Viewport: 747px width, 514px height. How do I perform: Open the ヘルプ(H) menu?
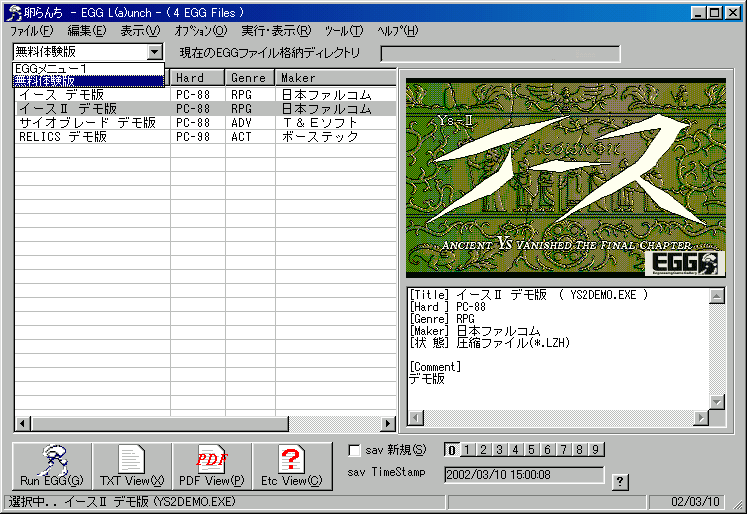pyautogui.click(x=397, y=31)
